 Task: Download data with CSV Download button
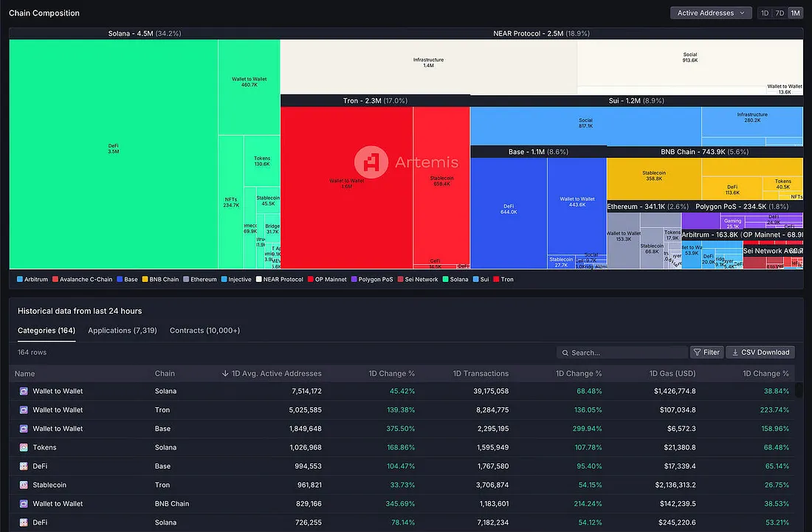pyautogui.click(x=760, y=353)
